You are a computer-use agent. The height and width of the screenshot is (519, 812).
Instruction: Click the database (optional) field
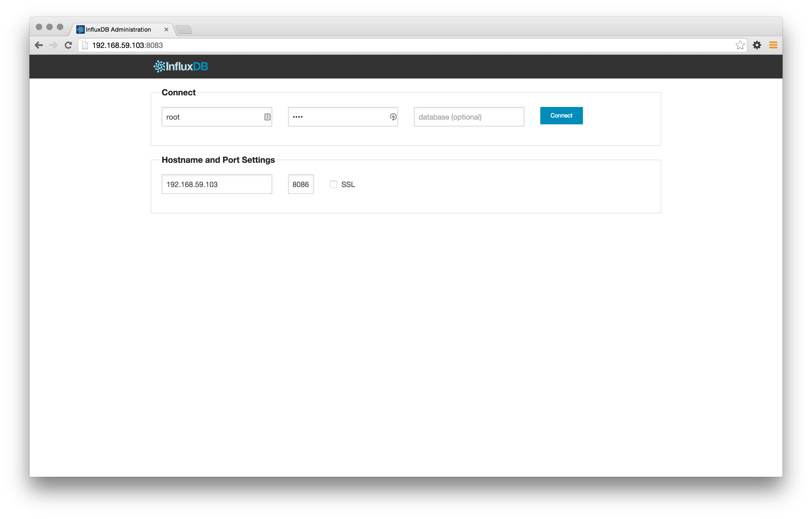pos(469,117)
